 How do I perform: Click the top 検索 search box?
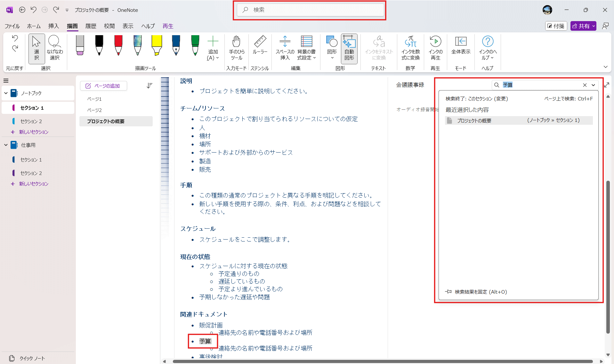[x=310, y=10]
